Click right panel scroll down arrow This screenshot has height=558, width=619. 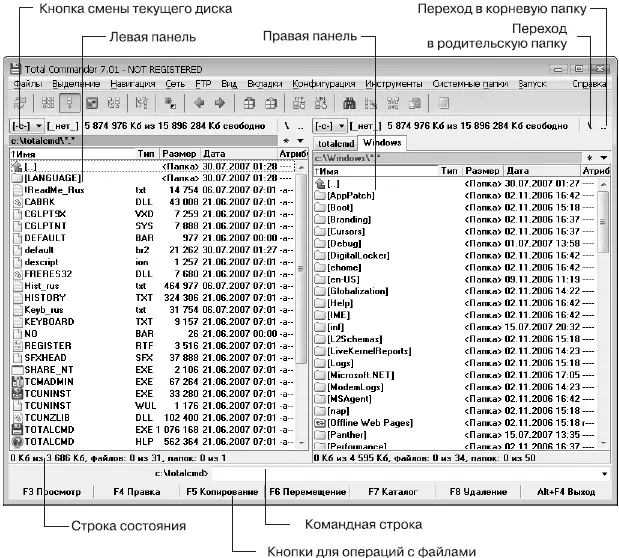pyautogui.click(x=604, y=443)
